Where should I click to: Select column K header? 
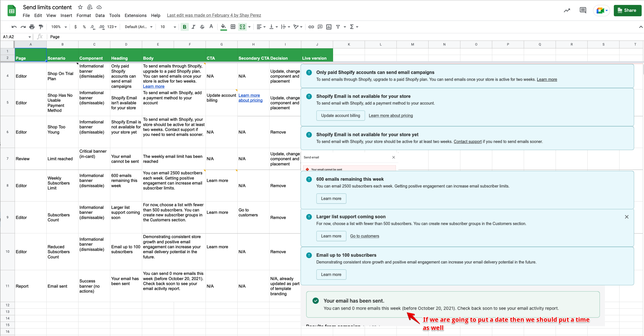pyautogui.click(x=349, y=44)
